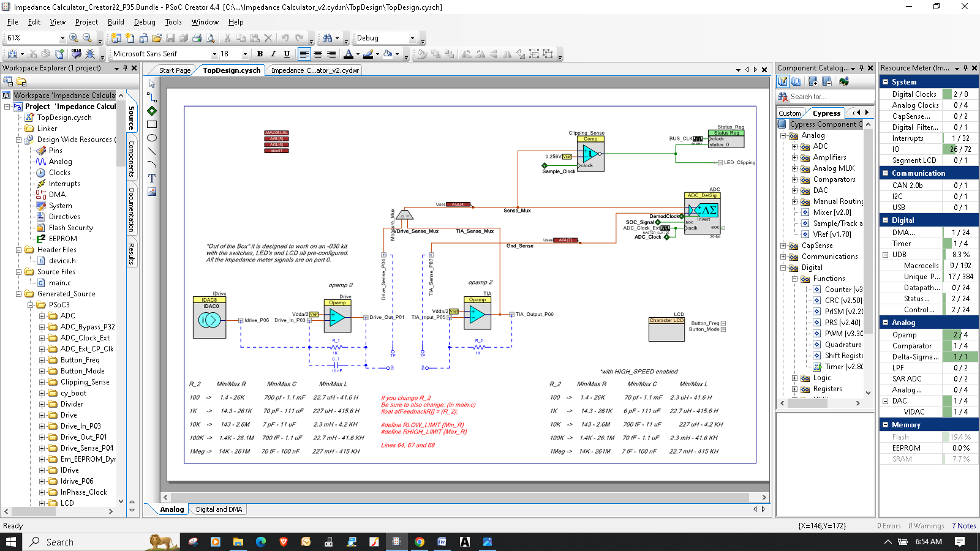980x551 pixels.
Task: Open Chrome from the taskbar
Action: click(x=420, y=542)
